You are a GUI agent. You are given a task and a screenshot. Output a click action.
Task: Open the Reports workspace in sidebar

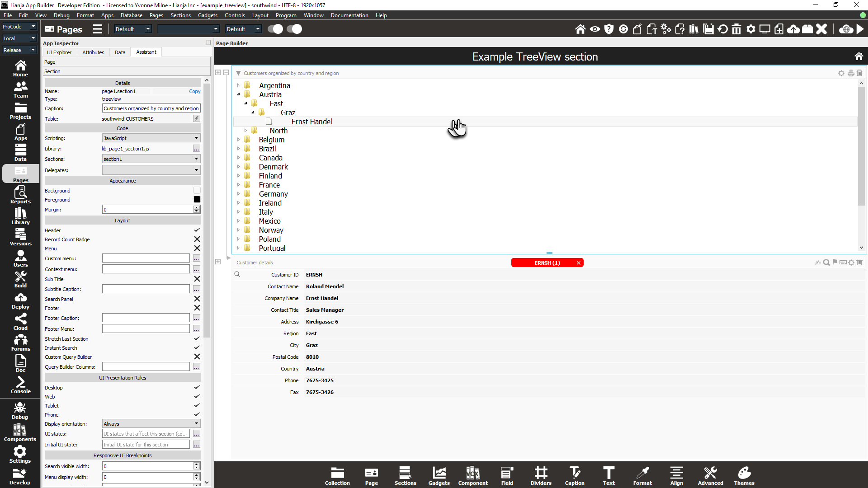pos(20,195)
